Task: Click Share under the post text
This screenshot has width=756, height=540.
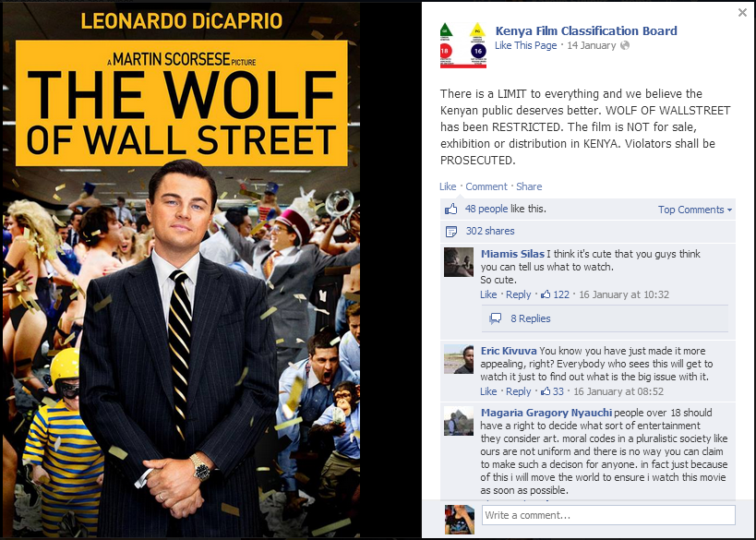Action: point(529,186)
